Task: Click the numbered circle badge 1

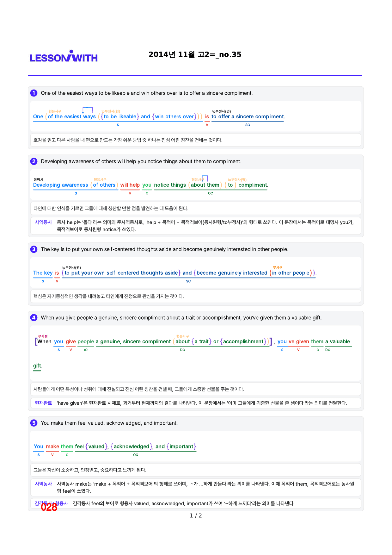Action: (x=34, y=93)
